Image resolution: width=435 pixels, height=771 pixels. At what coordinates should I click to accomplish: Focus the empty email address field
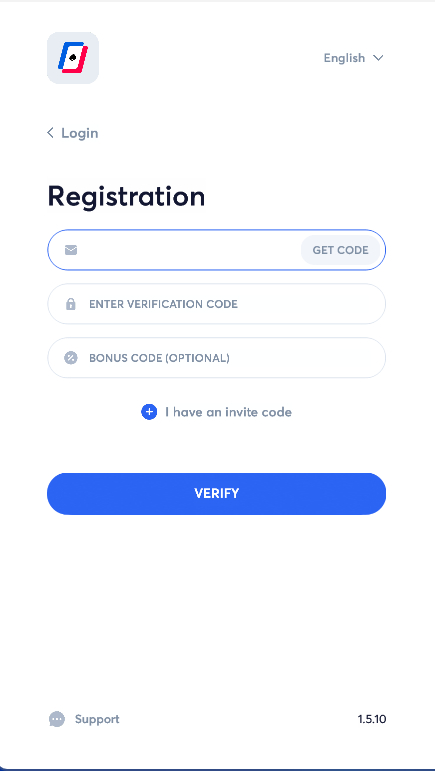pos(189,250)
